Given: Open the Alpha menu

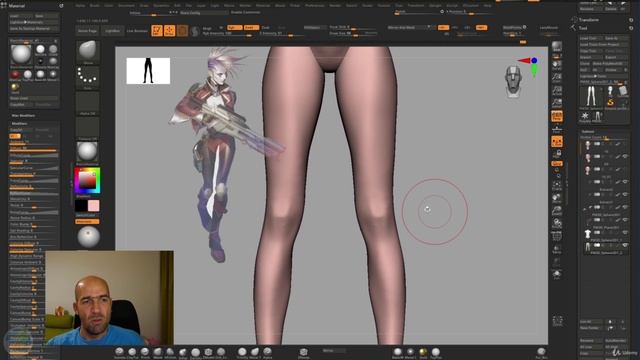Looking at the screenshot, I should pyautogui.click(x=80, y=6).
